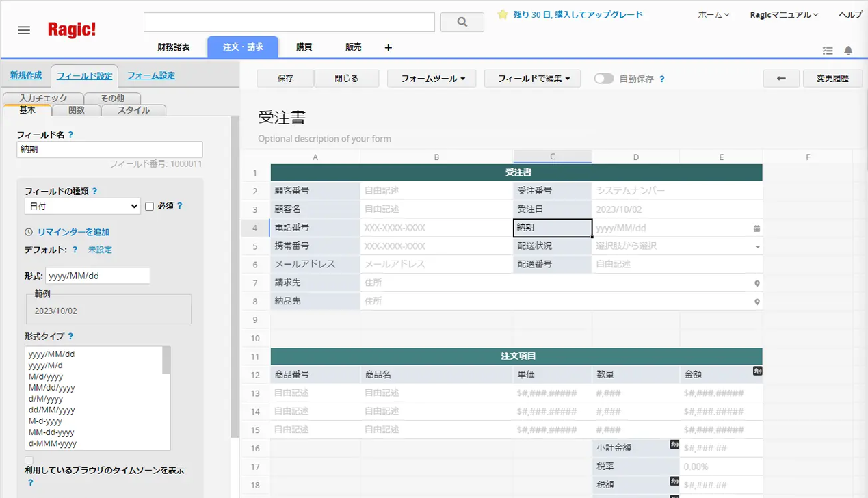Open the フィールドの種類 dropdown showing 日付

pos(81,205)
